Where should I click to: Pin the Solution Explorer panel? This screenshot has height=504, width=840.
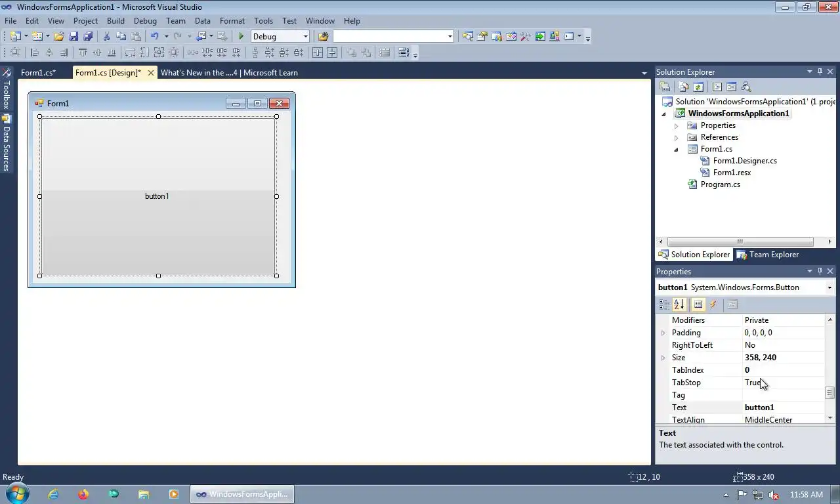point(820,72)
